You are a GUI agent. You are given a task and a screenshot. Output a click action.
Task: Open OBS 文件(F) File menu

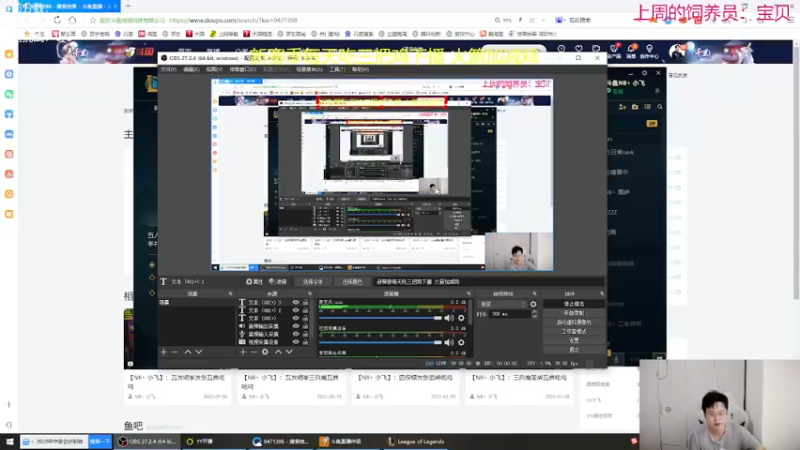coord(168,69)
